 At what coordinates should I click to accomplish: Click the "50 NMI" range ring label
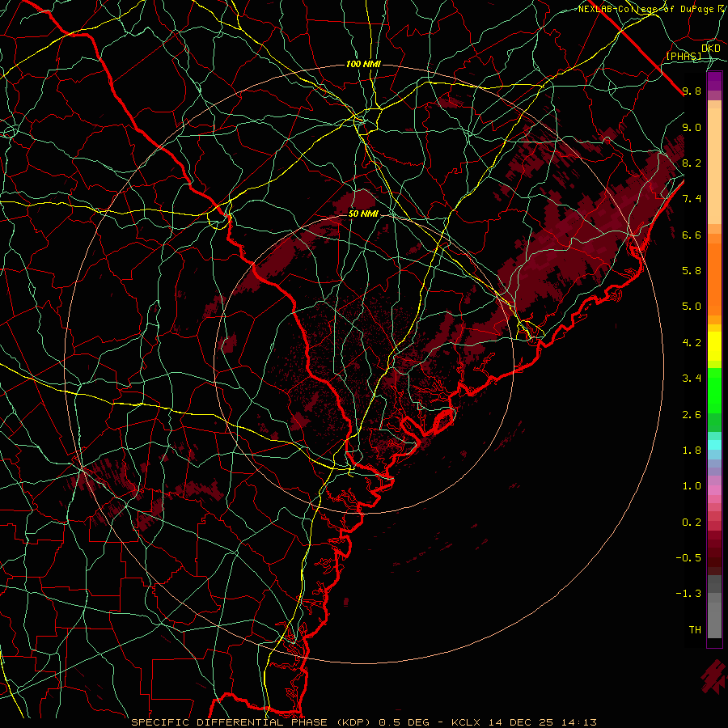click(363, 214)
